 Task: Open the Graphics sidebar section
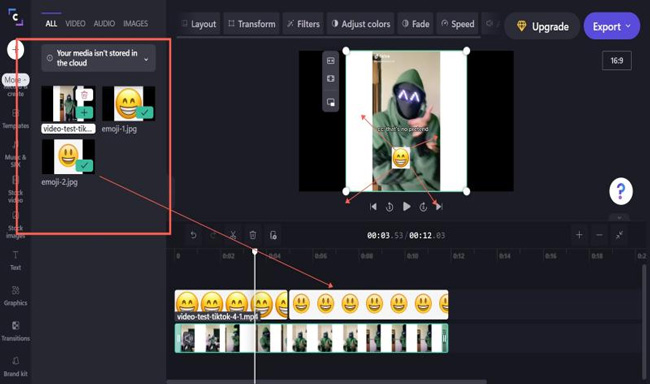[15, 296]
